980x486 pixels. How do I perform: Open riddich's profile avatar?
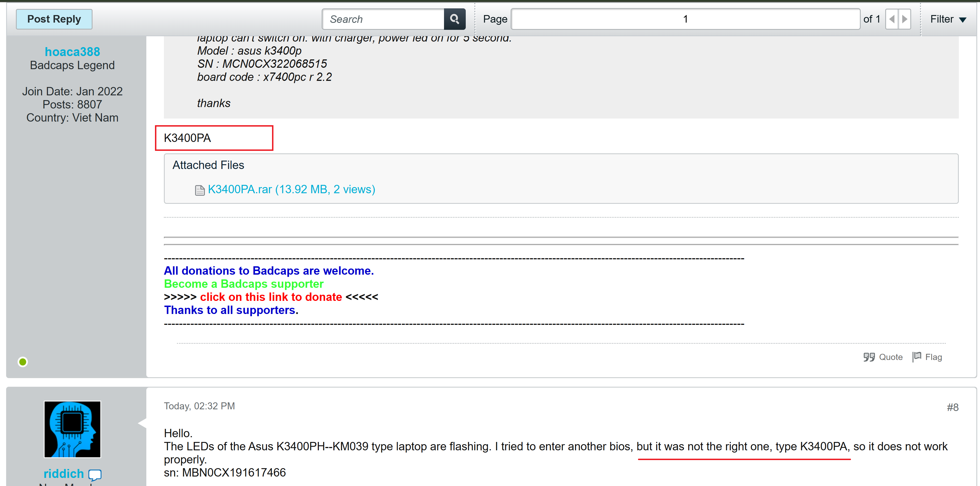(x=72, y=429)
